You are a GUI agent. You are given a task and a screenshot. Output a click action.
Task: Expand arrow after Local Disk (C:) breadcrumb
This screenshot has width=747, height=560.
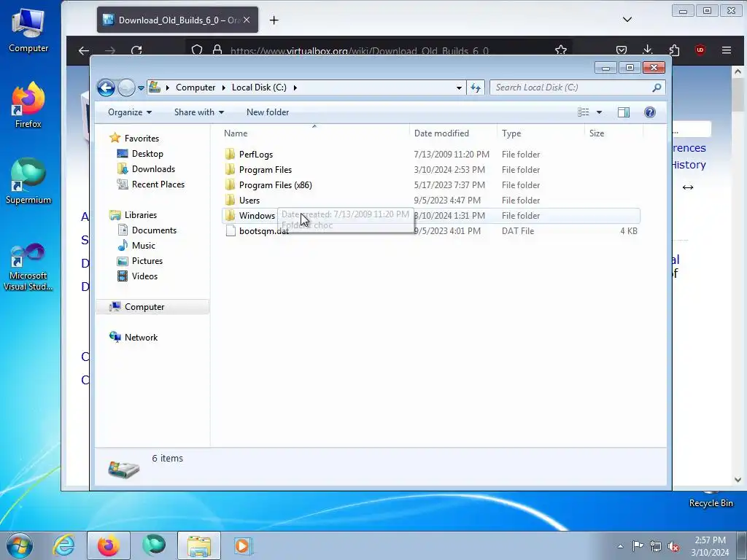click(295, 87)
